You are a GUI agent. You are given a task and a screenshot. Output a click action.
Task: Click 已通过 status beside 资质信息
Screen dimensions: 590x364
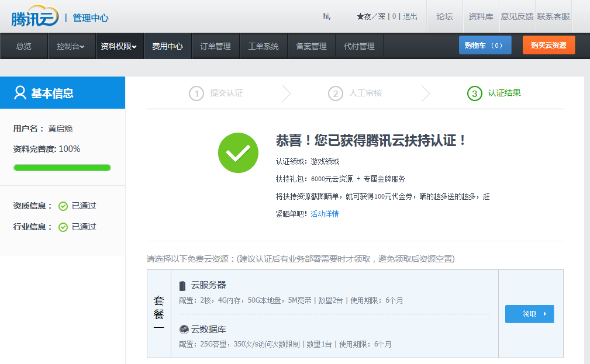(84, 206)
